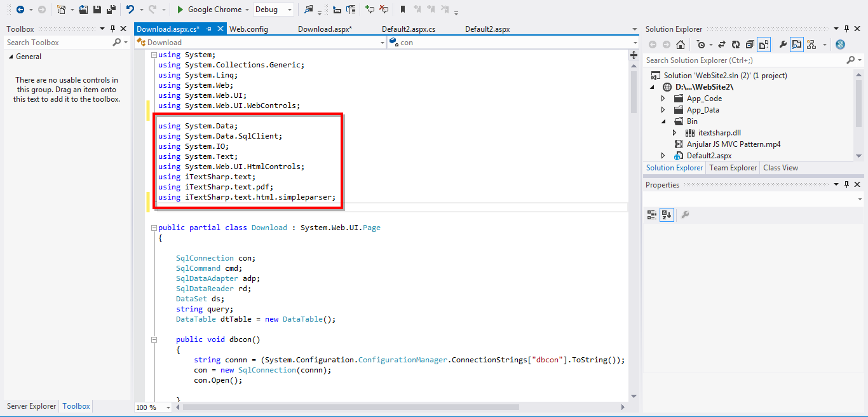Toggle Preview Selected Items in Solution Explorer
Image resolution: width=868 pixels, height=417 pixels.
797,44
